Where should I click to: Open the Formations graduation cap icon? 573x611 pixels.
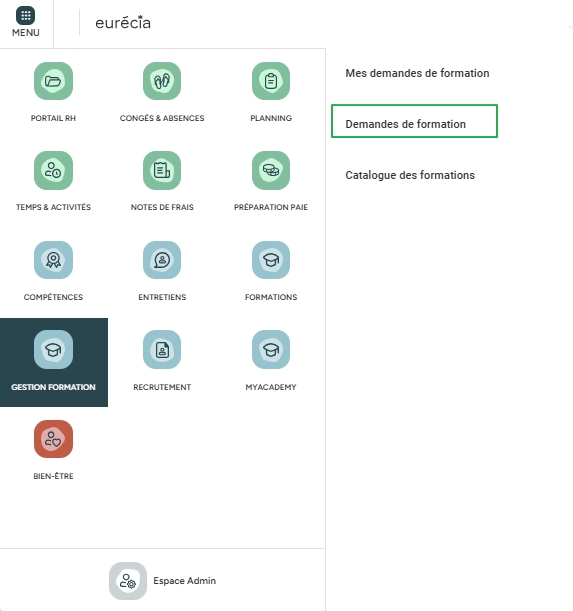(271, 260)
